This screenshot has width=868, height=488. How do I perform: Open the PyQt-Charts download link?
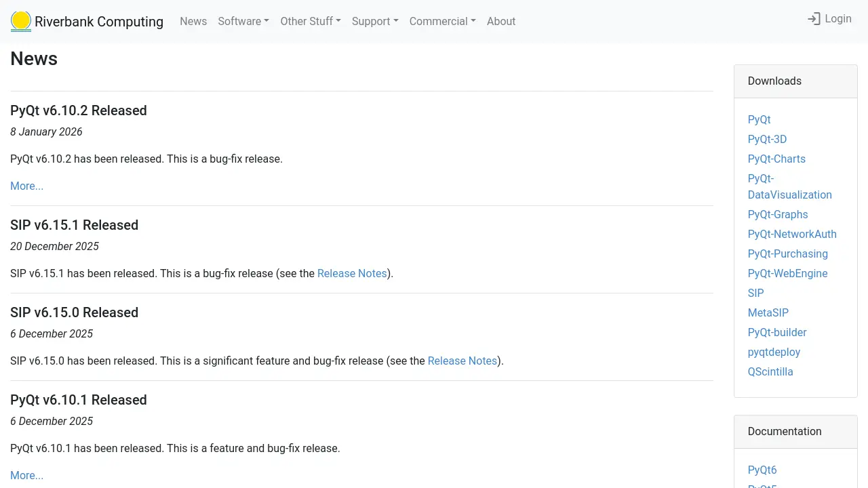click(x=776, y=159)
